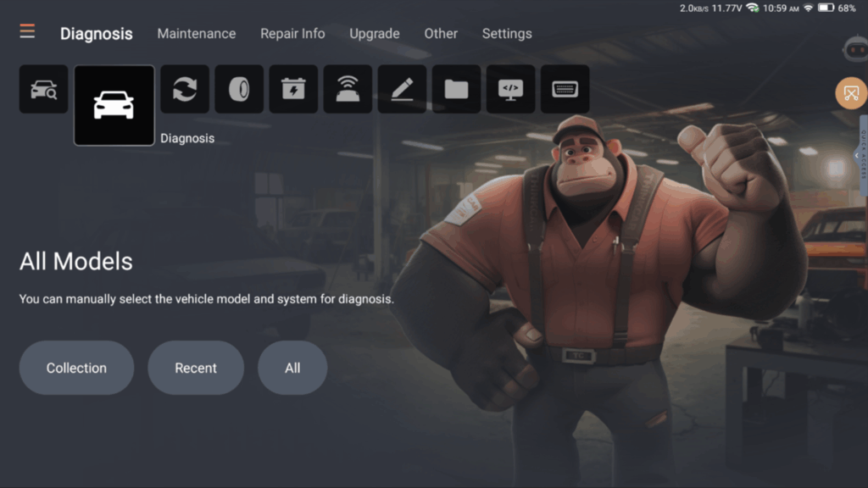Switch to the Diagnosis tab
The height and width of the screenshot is (488, 868).
tap(97, 34)
